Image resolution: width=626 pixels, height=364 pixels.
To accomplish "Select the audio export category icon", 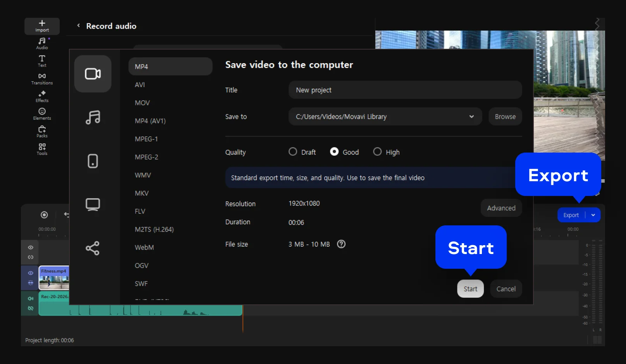I will (x=93, y=117).
